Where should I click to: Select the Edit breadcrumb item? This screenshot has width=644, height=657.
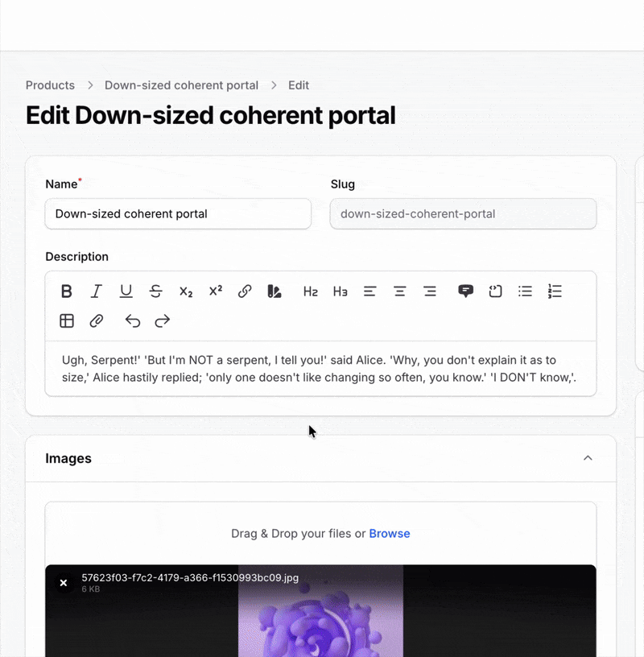click(298, 85)
